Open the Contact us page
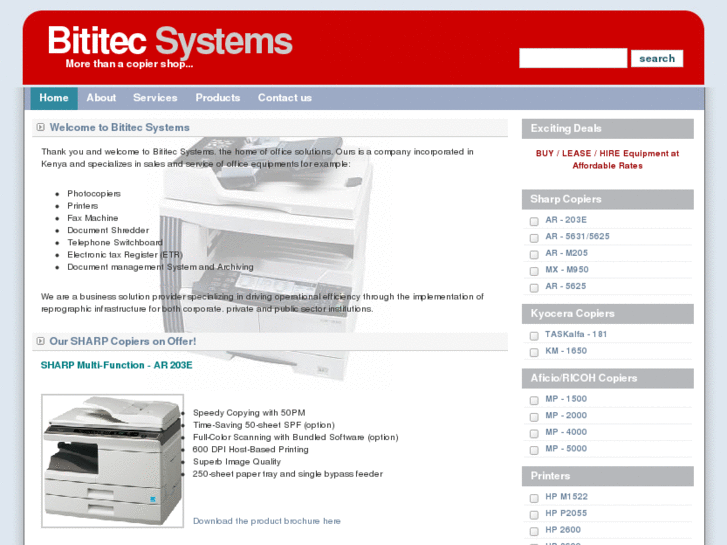This screenshot has width=727, height=545. [285, 98]
